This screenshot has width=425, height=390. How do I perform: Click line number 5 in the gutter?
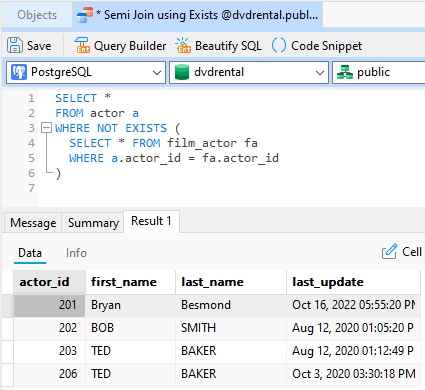tap(31, 158)
